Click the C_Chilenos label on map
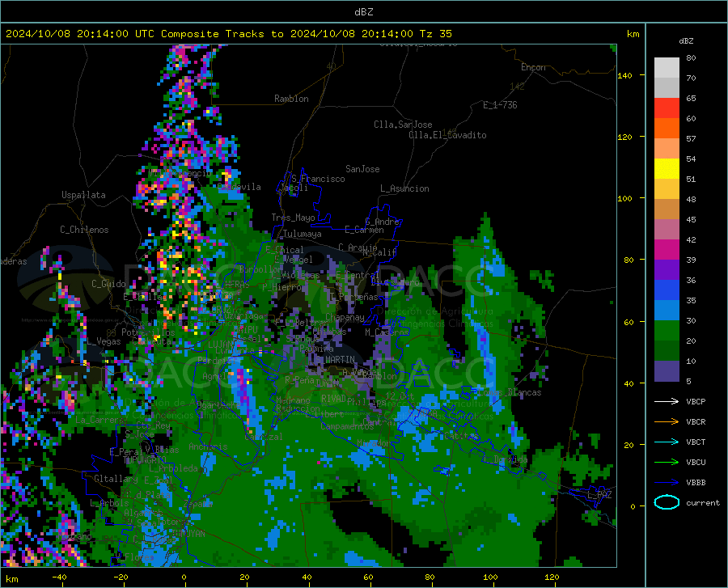 [x=84, y=230]
